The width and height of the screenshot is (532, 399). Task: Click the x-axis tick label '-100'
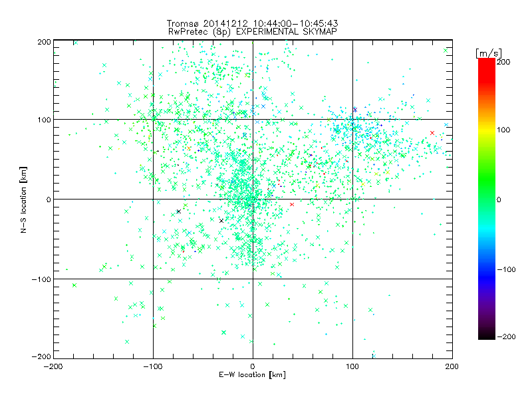(153, 366)
